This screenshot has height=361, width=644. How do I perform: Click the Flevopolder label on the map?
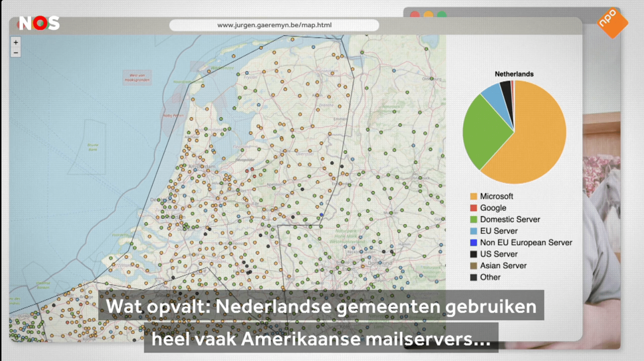[245, 160]
